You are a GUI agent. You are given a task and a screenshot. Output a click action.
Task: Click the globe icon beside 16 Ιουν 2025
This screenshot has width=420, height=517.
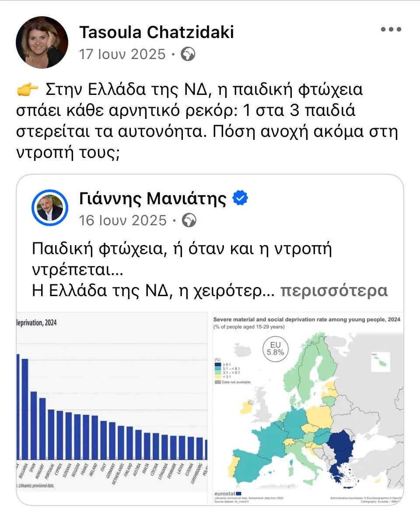coord(189,220)
